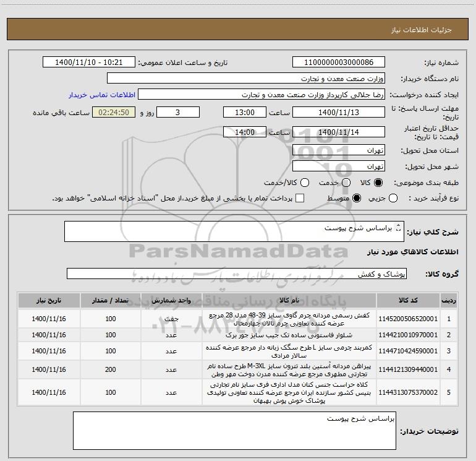Click product code 1144121309440001
The height and width of the screenshot is (461, 476).
point(408,369)
